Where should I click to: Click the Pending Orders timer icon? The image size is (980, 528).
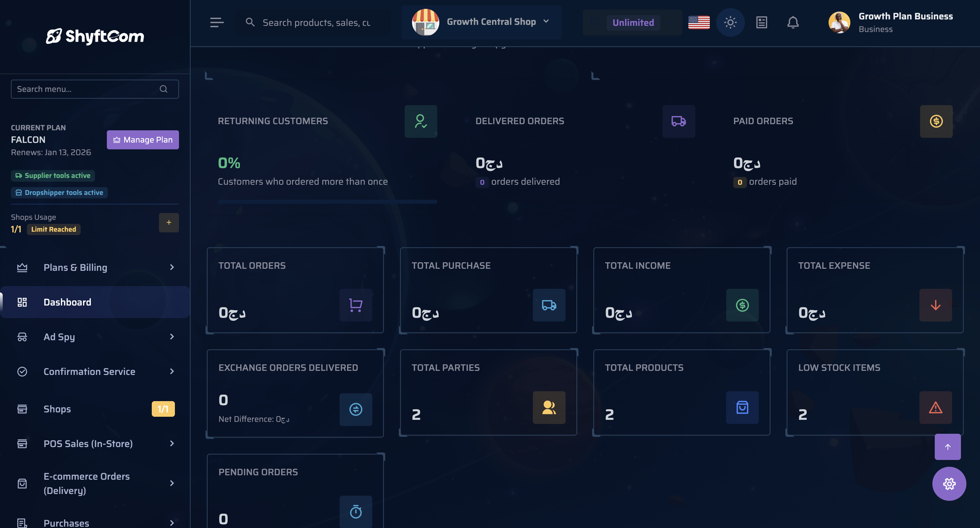tap(356, 512)
